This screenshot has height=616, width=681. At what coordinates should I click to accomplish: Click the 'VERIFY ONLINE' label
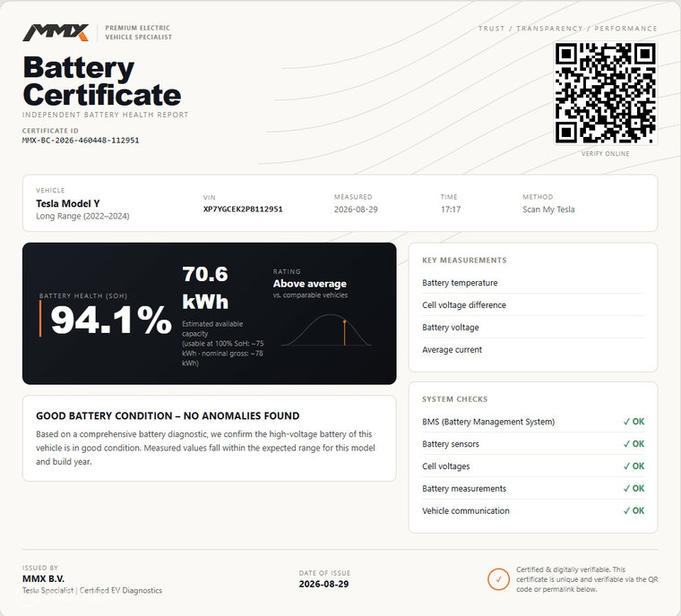[606, 154]
